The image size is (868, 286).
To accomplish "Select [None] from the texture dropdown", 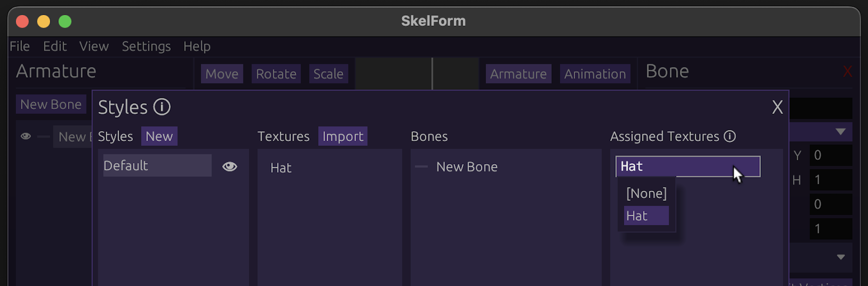I will 646,193.
